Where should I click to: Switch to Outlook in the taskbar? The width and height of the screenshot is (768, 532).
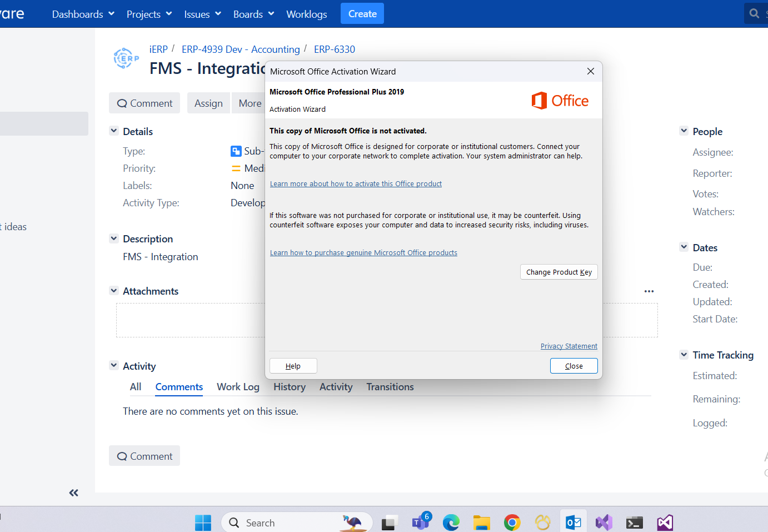(573, 523)
